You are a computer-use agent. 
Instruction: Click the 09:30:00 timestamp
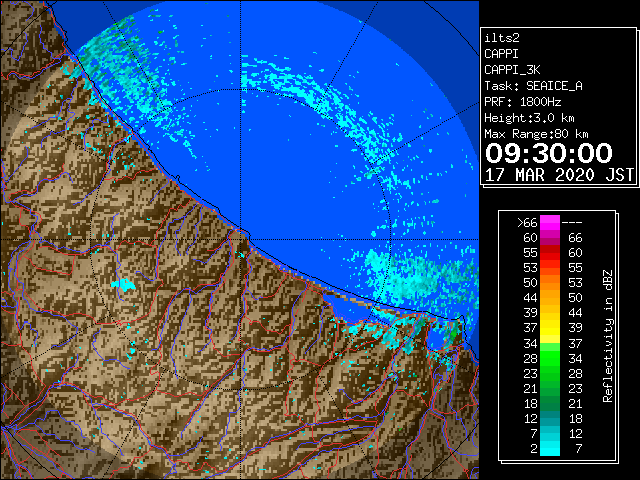(x=549, y=153)
